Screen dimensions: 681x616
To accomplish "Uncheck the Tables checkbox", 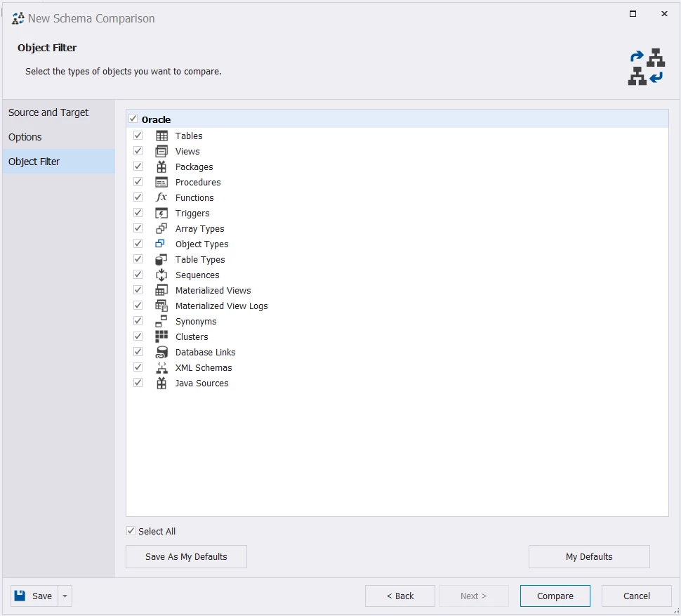I will coord(138,136).
